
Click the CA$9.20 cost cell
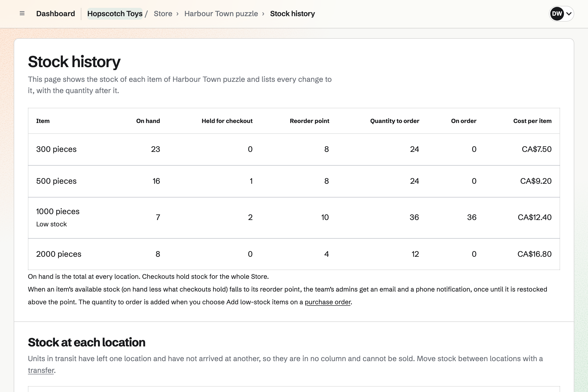(x=536, y=181)
